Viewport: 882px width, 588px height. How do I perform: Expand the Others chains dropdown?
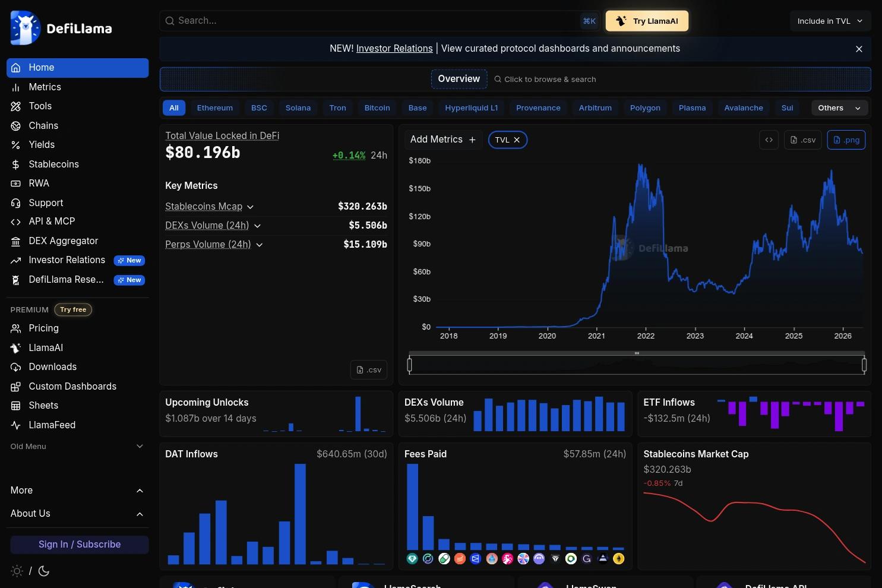pos(839,108)
